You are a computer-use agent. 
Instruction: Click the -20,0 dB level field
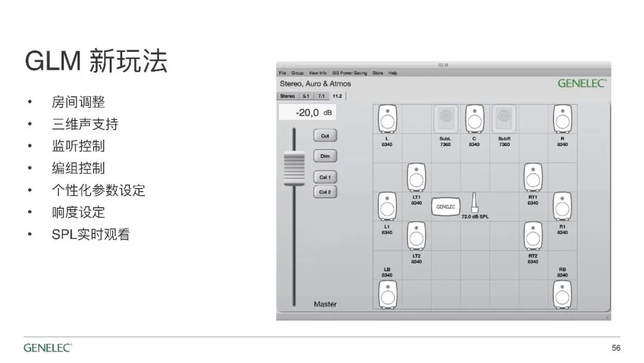[307, 112]
